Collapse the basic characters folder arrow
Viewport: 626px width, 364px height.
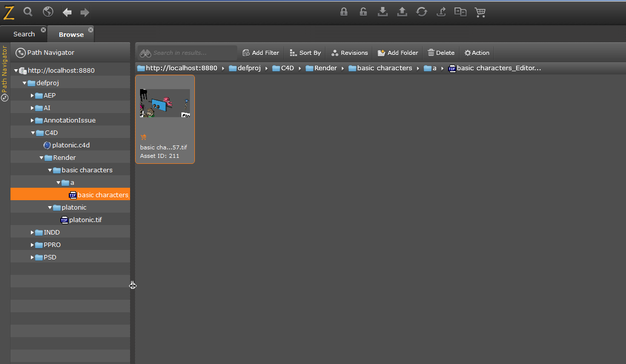pyautogui.click(x=50, y=170)
